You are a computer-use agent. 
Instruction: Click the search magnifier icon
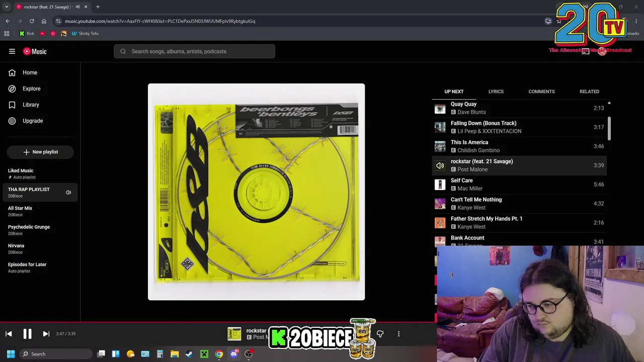(x=123, y=51)
